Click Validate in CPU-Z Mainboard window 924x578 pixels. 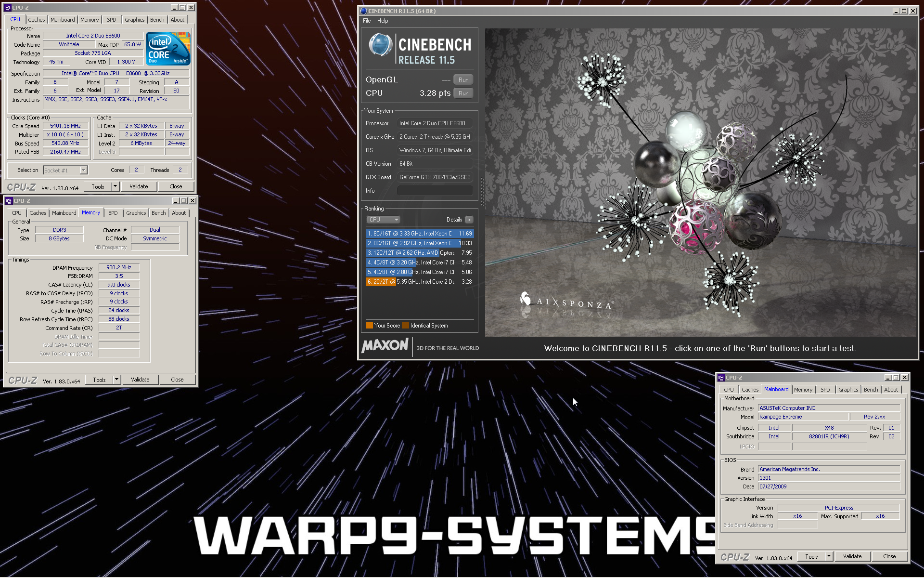click(852, 556)
